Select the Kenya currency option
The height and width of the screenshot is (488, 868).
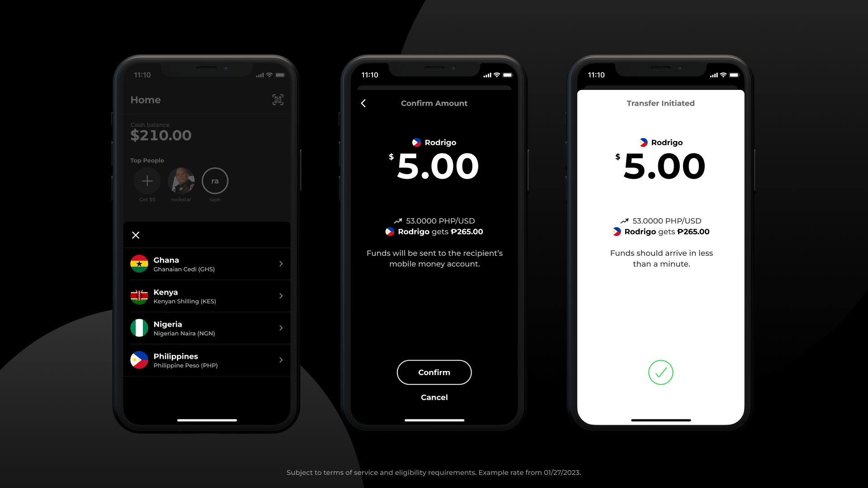pos(207,296)
